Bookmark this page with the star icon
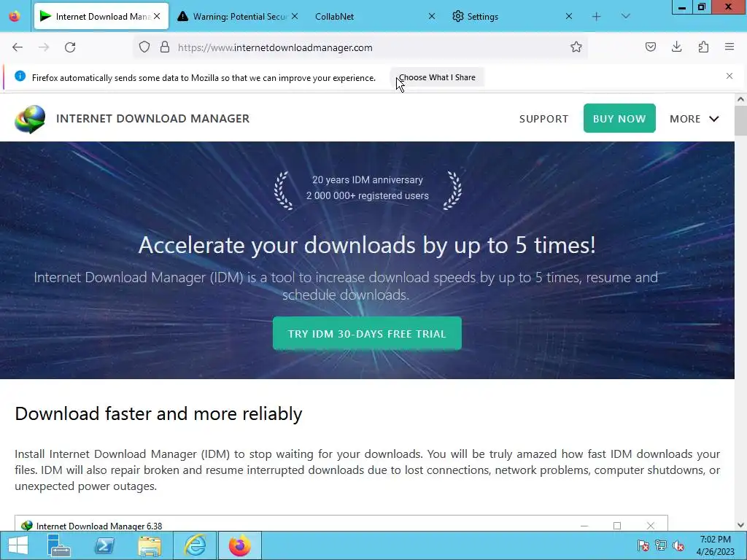Screen dimensions: 747x560 [576, 47]
